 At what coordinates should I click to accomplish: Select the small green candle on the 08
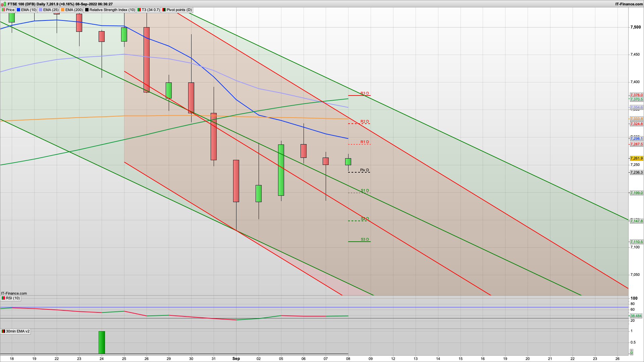pyautogui.click(x=348, y=162)
